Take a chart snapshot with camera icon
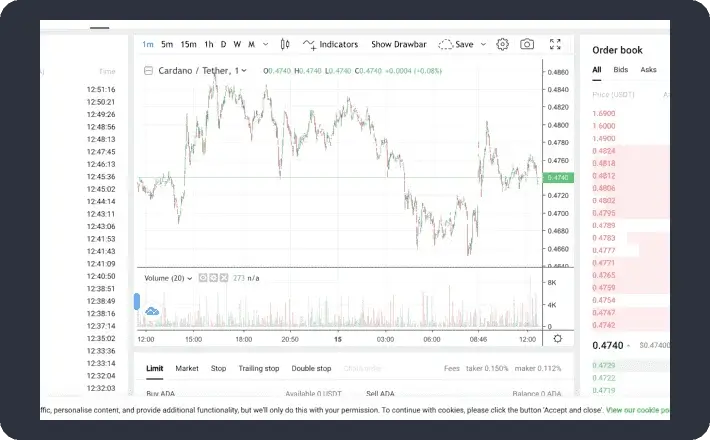The width and height of the screenshot is (710, 440). [x=527, y=44]
